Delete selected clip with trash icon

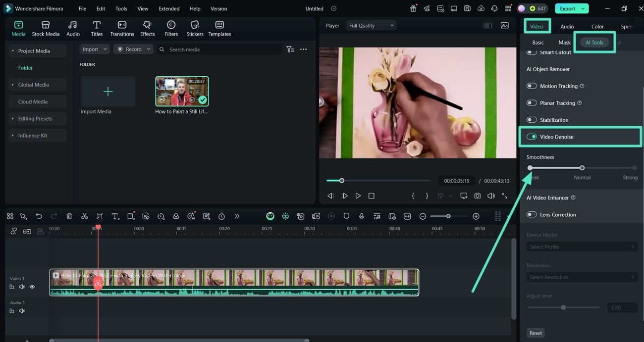point(69,216)
